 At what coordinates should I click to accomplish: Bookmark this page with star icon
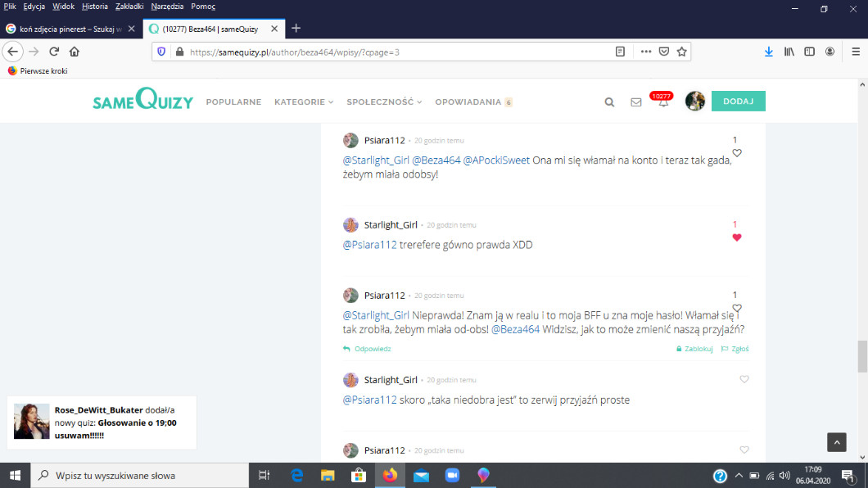point(681,52)
